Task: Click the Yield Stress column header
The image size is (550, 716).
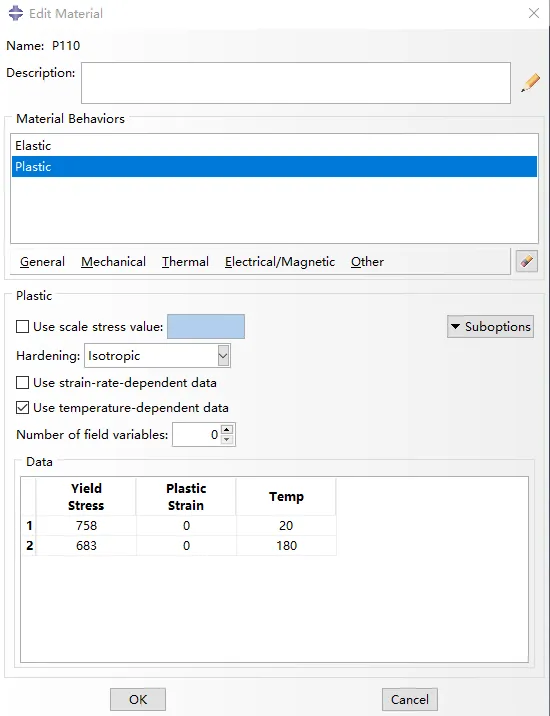Action: coord(86,497)
